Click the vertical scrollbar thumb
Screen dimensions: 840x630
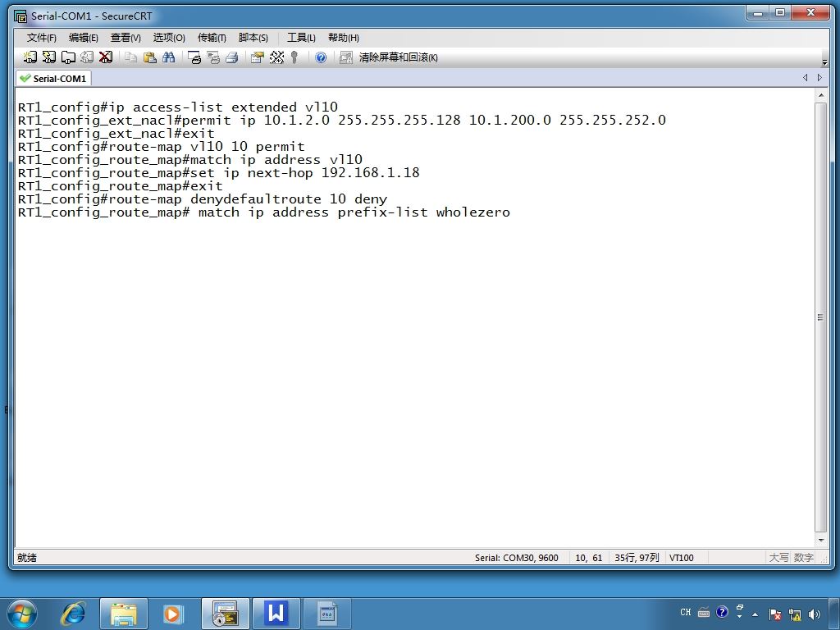(820, 317)
